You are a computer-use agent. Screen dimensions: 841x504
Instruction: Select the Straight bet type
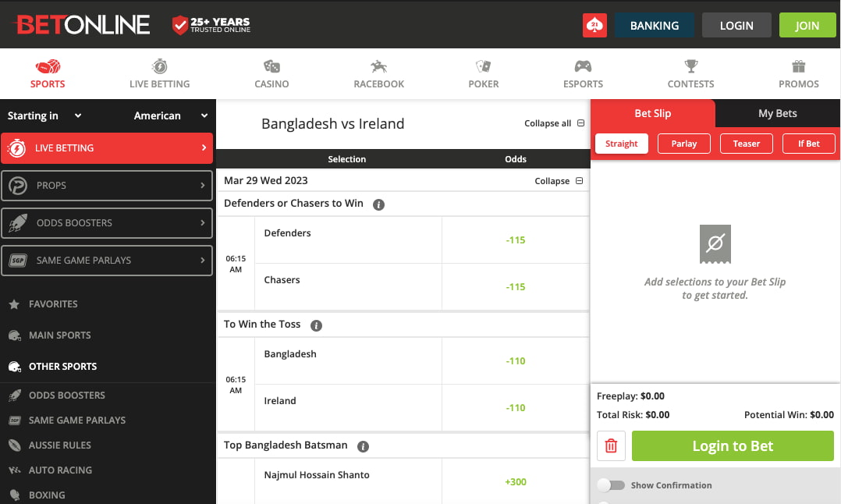[x=622, y=144]
